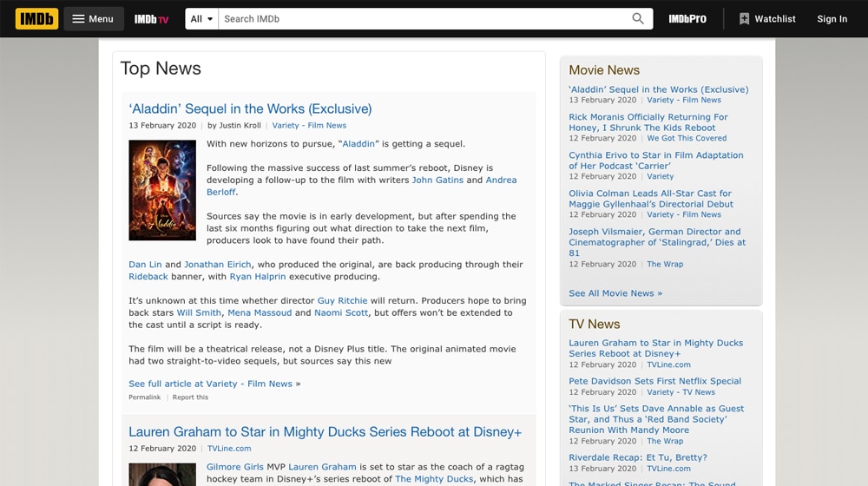Image resolution: width=868 pixels, height=486 pixels.
Task: Click the Aladdin poster thumbnail
Action: coord(162,190)
